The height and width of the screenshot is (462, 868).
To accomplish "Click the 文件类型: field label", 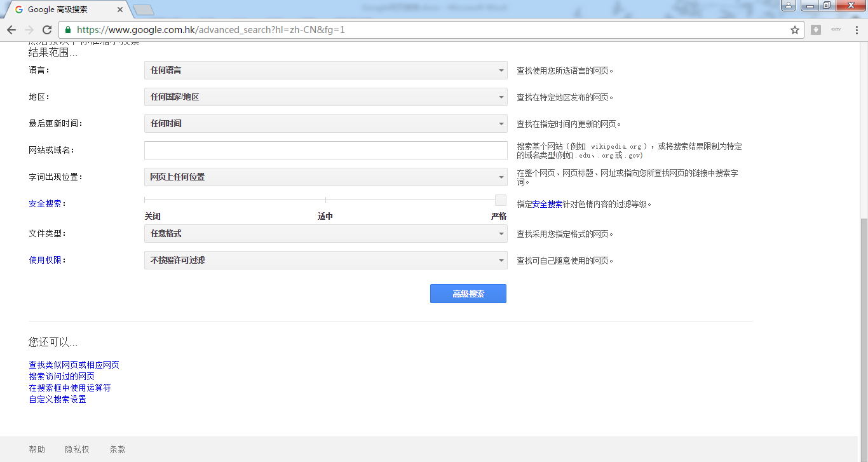I will (47, 234).
